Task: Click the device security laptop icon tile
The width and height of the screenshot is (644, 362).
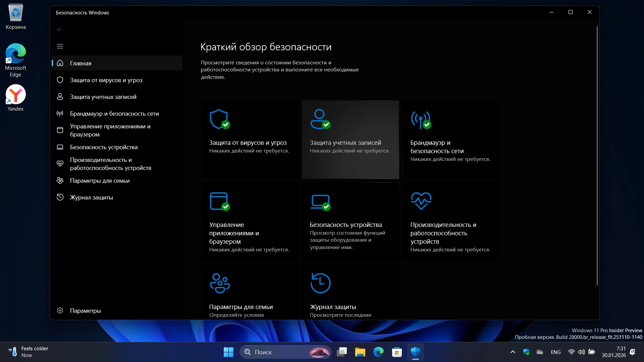Action: click(x=320, y=201)
